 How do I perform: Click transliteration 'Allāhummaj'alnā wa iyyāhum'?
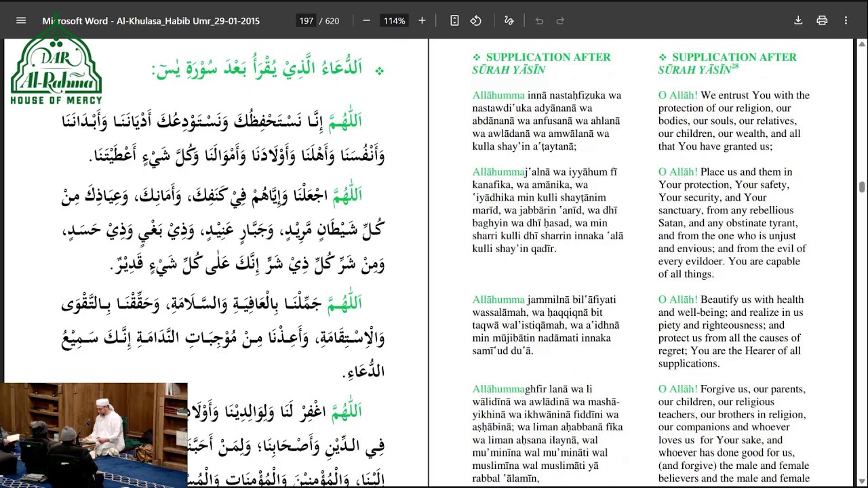coord(547,210)
